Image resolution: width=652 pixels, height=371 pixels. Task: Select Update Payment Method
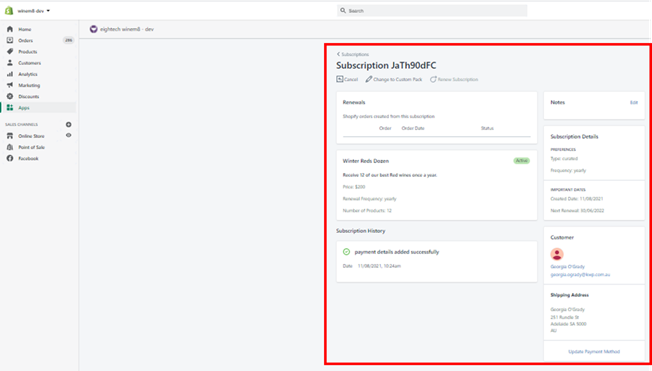coord(594,352)
